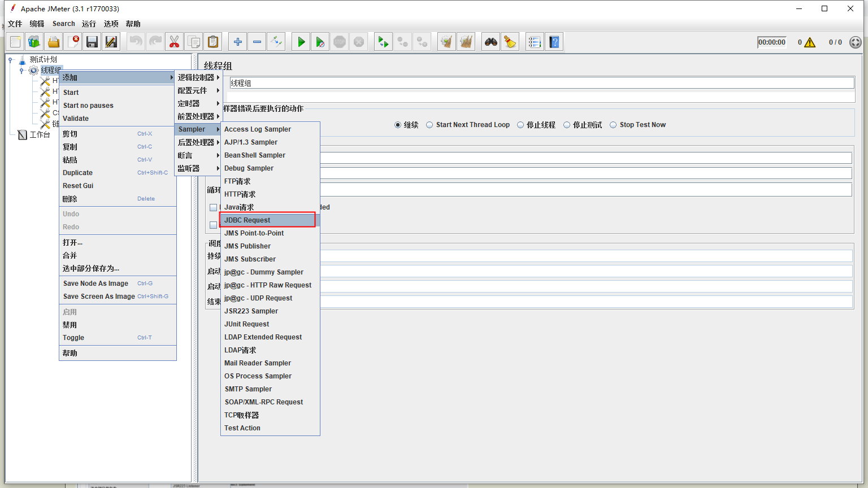Click the thread group gear icon
Image resolution: width=868 pixels, height=488 pixels.
point(33,70)
